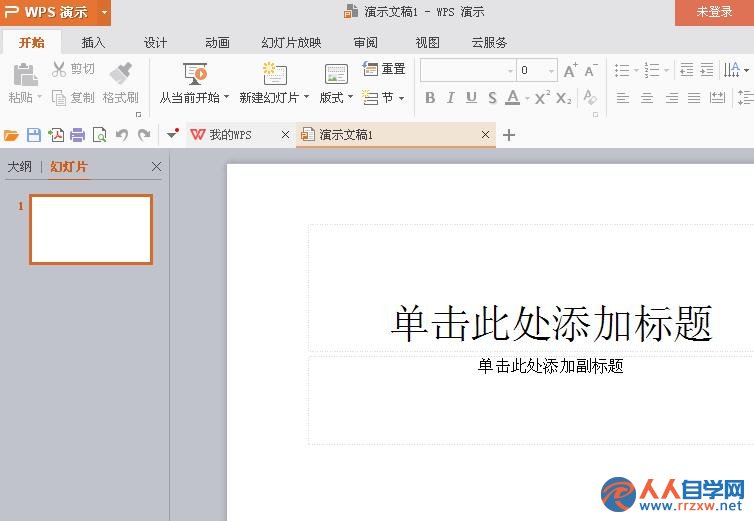754x521 pixels.
Task: Click the Open folder icon
Action: [x=11, y=135]
